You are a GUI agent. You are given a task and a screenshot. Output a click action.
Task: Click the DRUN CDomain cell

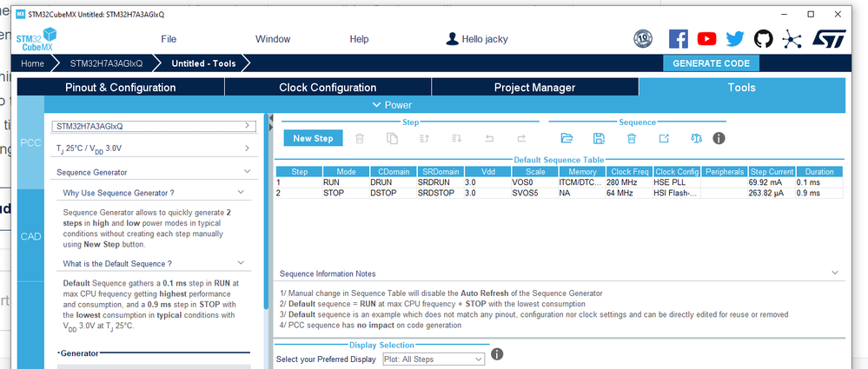tap(393, 182)
